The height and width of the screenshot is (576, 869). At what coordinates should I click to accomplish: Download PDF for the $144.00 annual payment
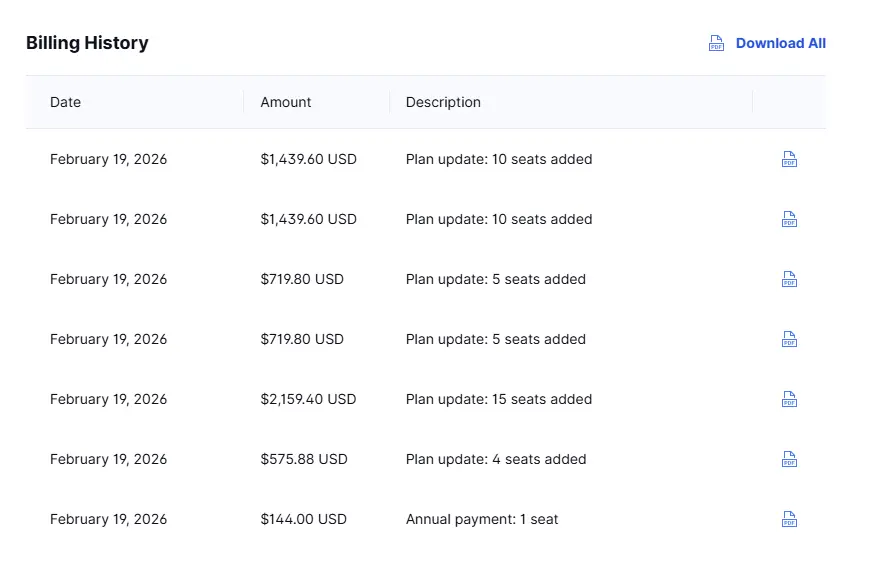[789, 519]
